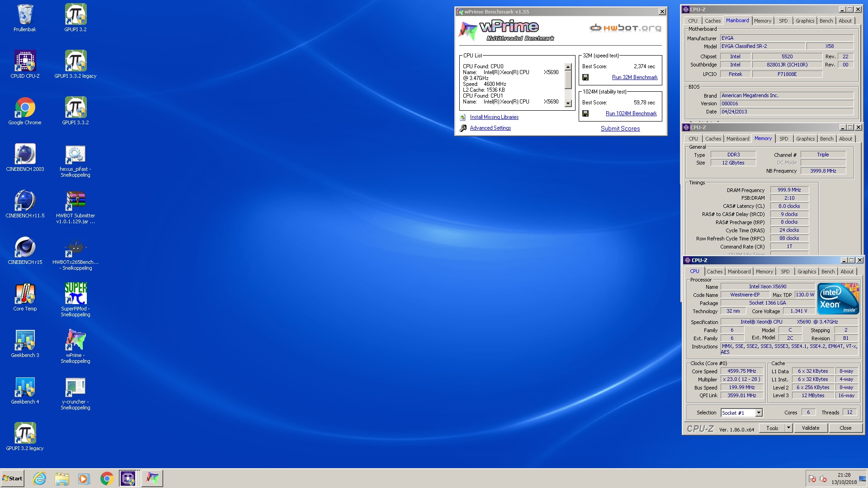
Task: Click the Close button in CPU-Z
Action: click(845, 428)
